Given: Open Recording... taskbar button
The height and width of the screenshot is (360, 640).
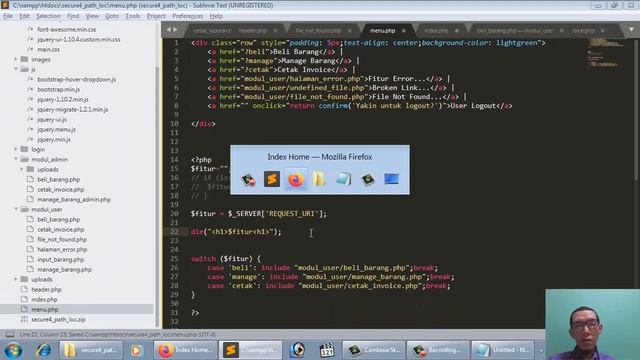Looking at the screenshot, I should point(438,350).
